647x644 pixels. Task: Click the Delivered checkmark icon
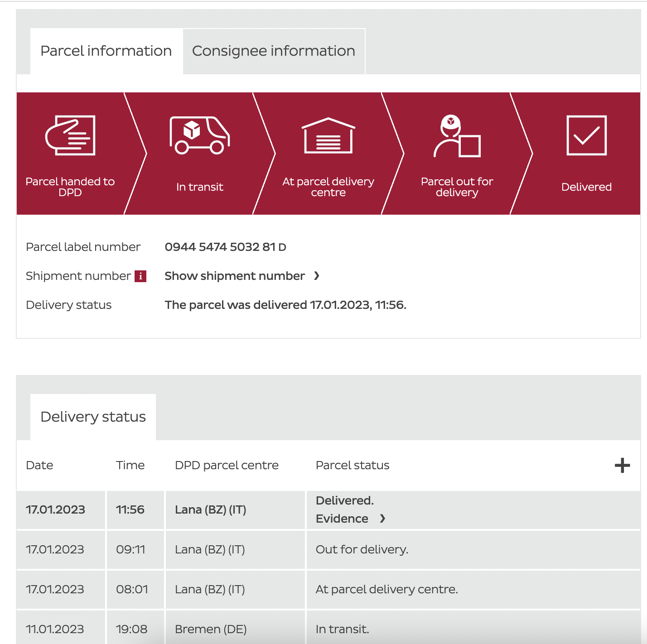point(586,135)
